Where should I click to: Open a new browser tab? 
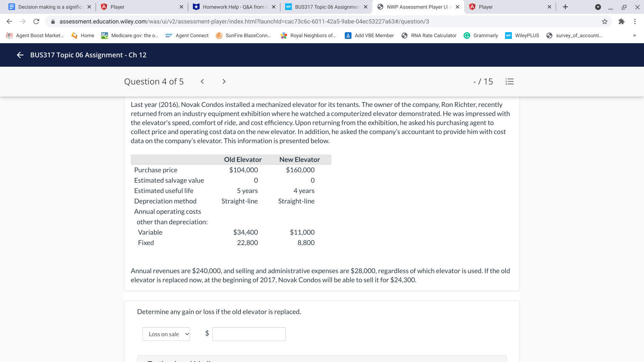click(565, 7)
